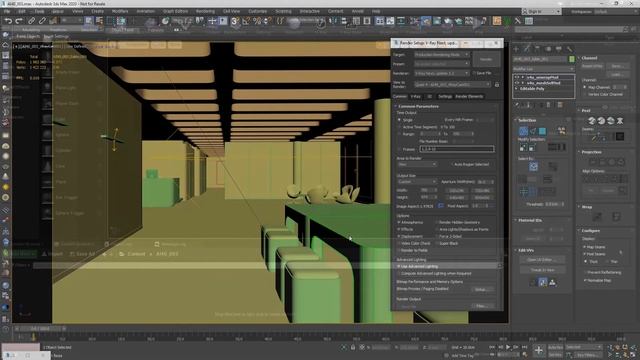Open the Target render mode dropdown
This screenshot has height=360, width=640.
click(x=442, y=54)
